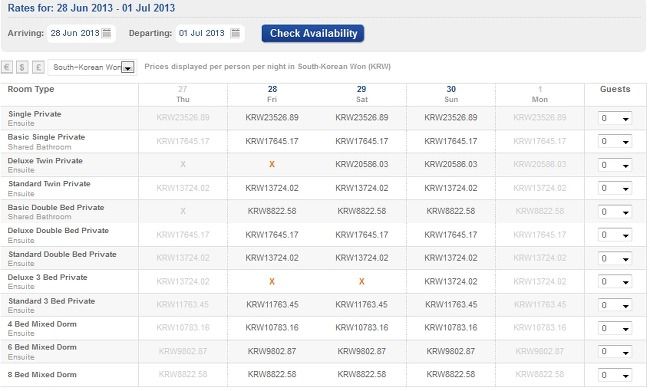This screenshot has height=391, width=650.
Task: Open guests dropdown for Deluxe Double Bed Private
Action: pos(615,235)
